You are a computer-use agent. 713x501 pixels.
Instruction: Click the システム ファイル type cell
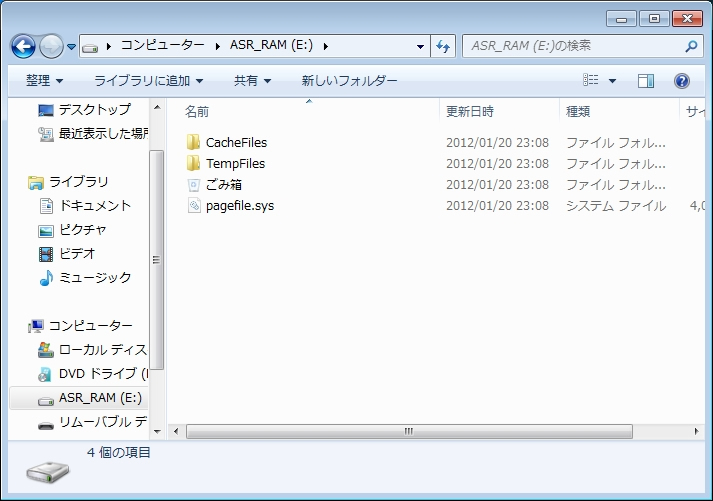[616, 206]
